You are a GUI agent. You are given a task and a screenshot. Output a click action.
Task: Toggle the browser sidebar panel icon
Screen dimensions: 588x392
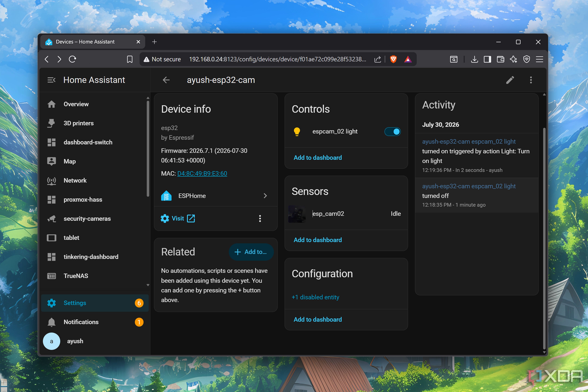[487, 59]
